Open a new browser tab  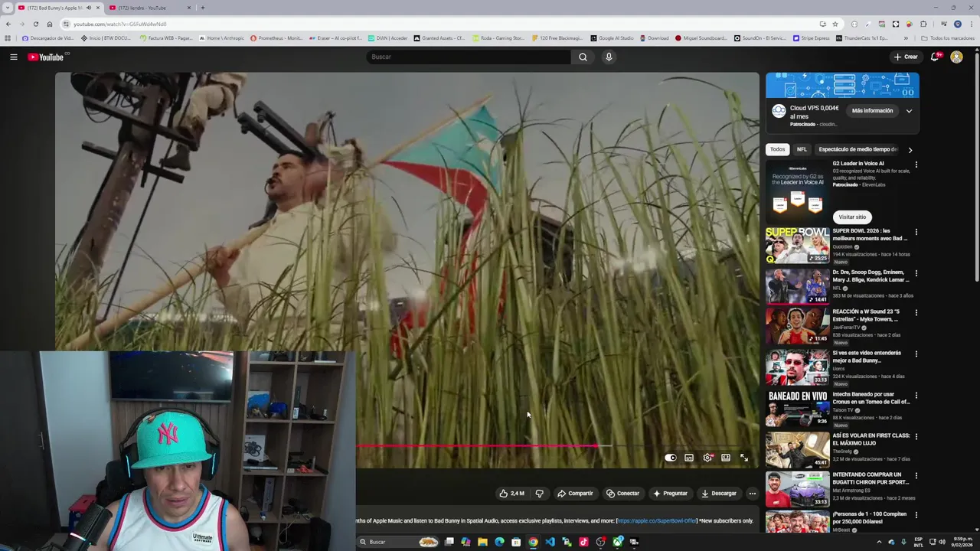(203, 8)
